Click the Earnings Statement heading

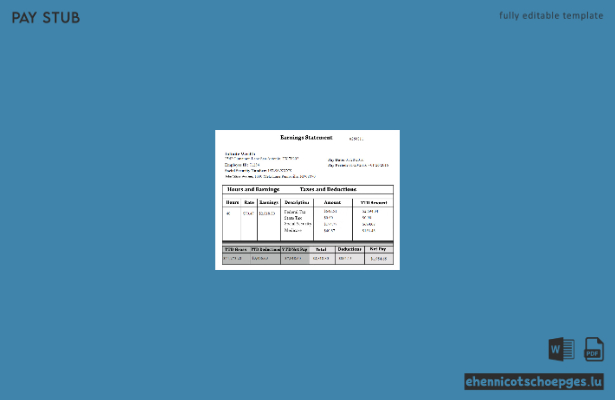pos(306,137)
